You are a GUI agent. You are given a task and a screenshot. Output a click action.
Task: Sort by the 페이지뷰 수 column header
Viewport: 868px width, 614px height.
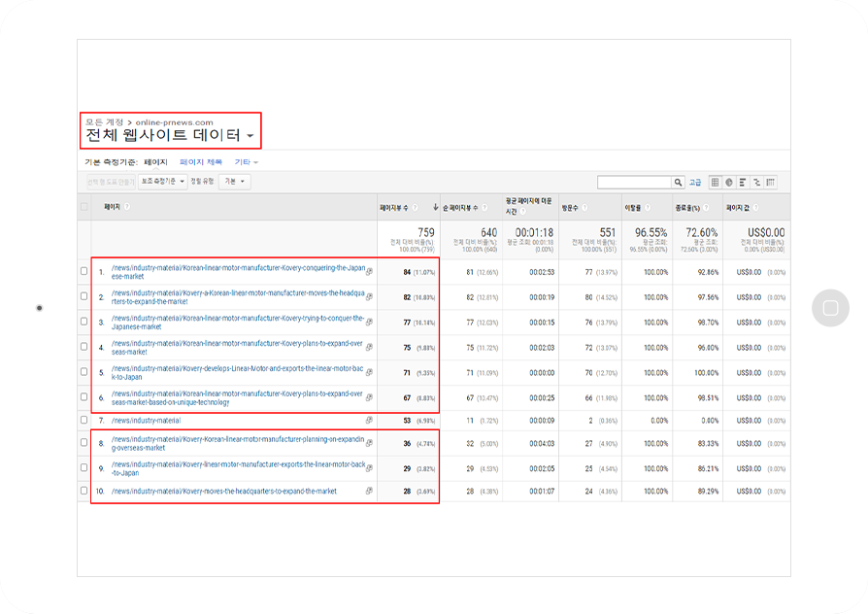(394, 208)
